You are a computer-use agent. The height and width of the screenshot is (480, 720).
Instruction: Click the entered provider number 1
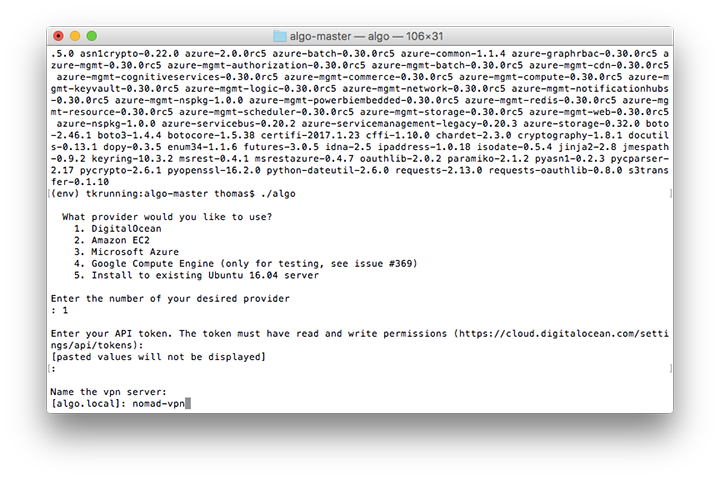tap(65, 310)
